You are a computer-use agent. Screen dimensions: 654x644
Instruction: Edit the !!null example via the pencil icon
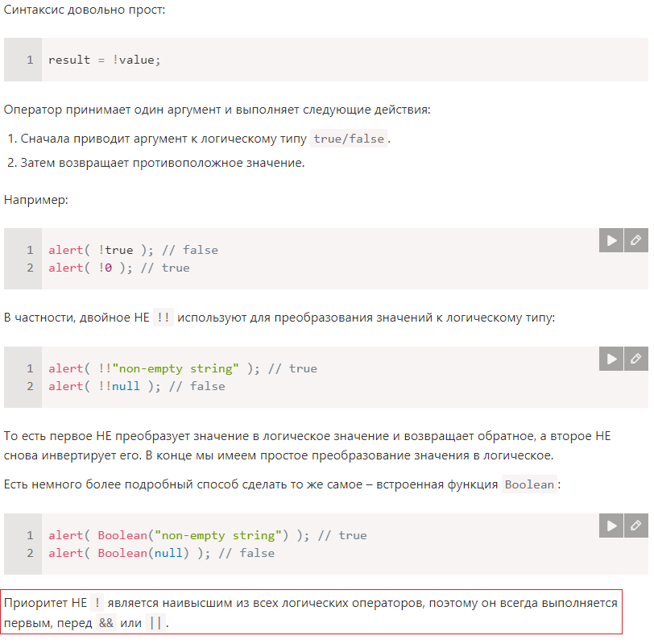click(636, 359)
